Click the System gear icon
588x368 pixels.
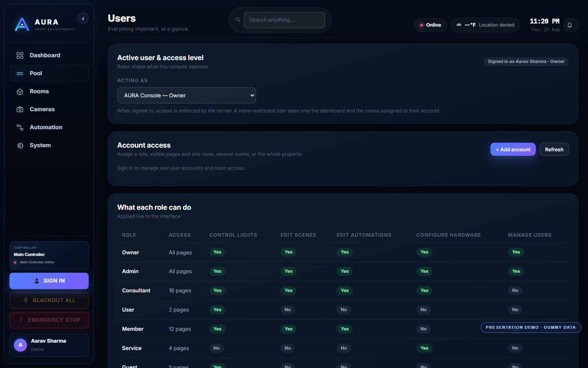pos(20,146)
